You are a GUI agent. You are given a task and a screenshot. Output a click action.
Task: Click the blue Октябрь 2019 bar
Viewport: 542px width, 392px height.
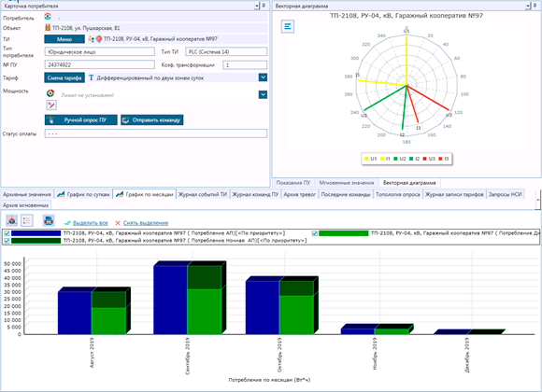[x=263, y=307]
